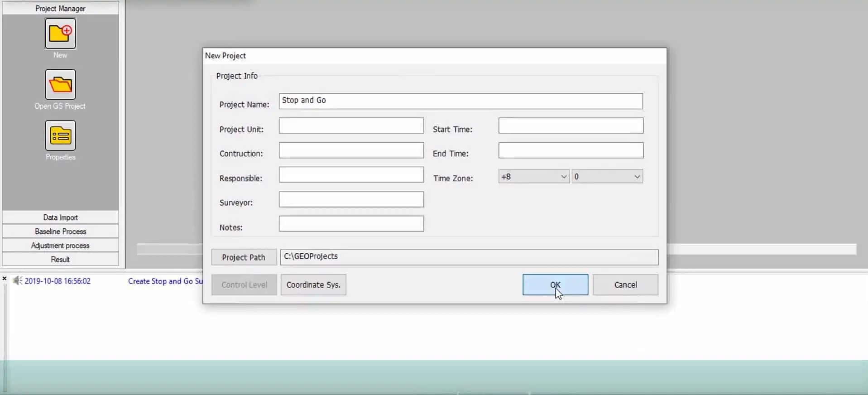Focus the Project Name input field
This screenshot has width=868, height=395.
460,101
